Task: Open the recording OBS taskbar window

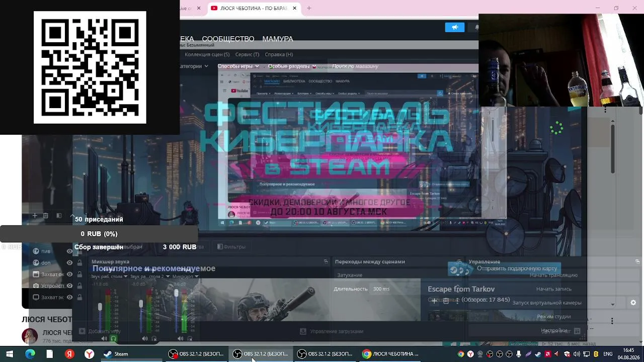Action: coord(196,354)
